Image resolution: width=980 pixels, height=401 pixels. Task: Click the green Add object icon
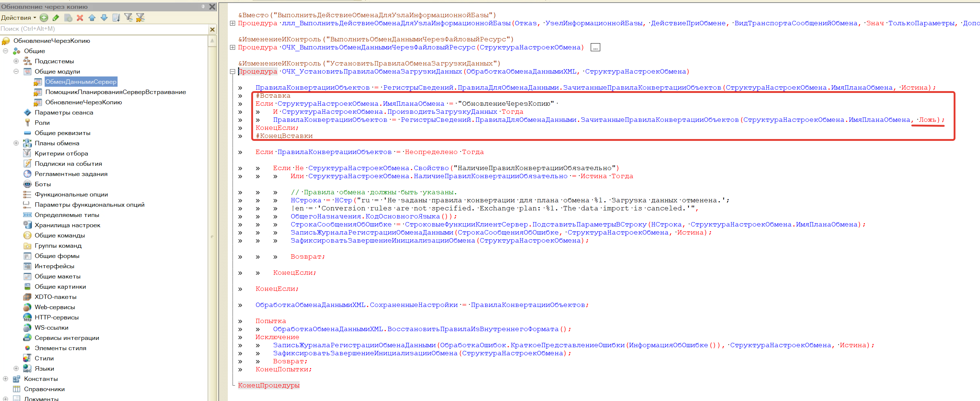[x=44, y=18]
